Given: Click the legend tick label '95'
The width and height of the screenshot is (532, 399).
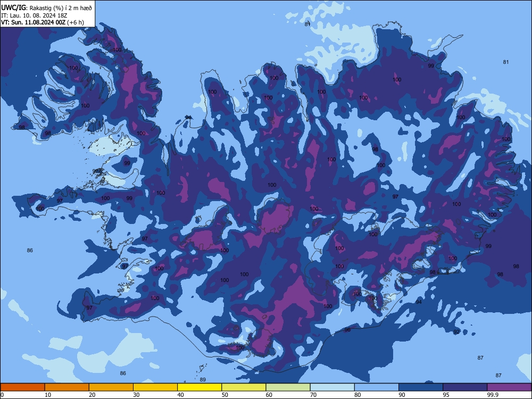Looking at the screenshot, I should (x=446, y=395).
